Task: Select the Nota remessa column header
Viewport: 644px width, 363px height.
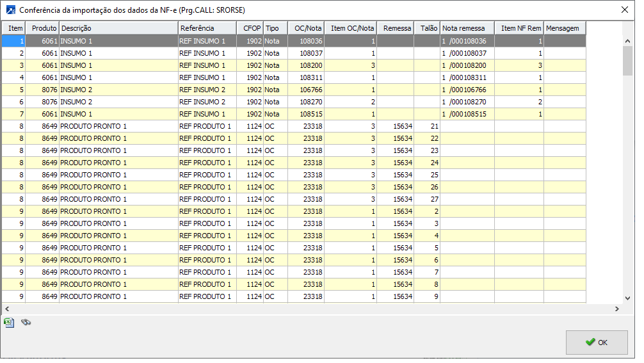Action: 467,28
